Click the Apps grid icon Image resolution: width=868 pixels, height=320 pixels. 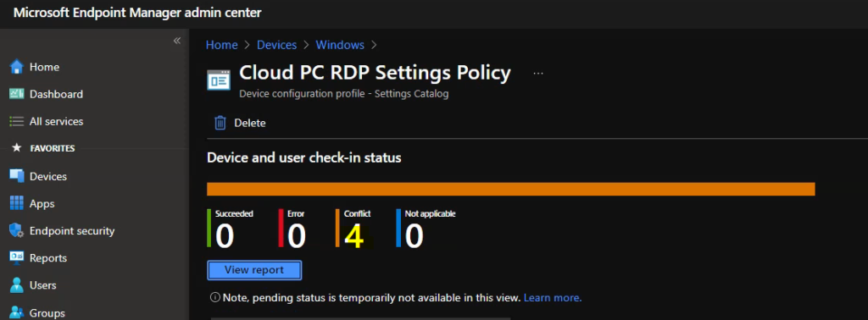[x=17, y=203]
